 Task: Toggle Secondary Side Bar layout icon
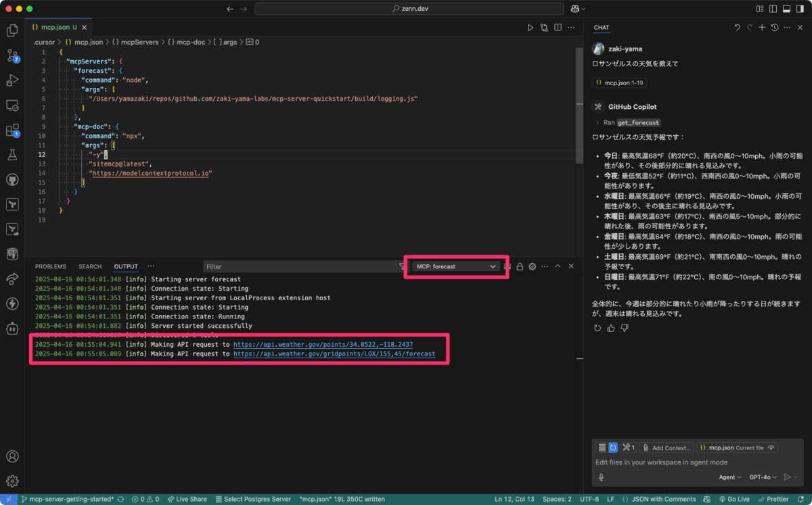point(800,9)
